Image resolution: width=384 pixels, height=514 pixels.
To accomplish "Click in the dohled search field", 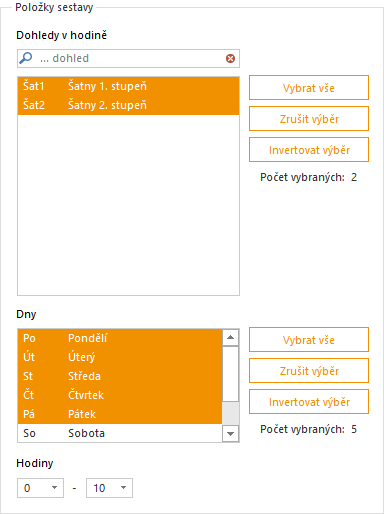I will 128,59.
